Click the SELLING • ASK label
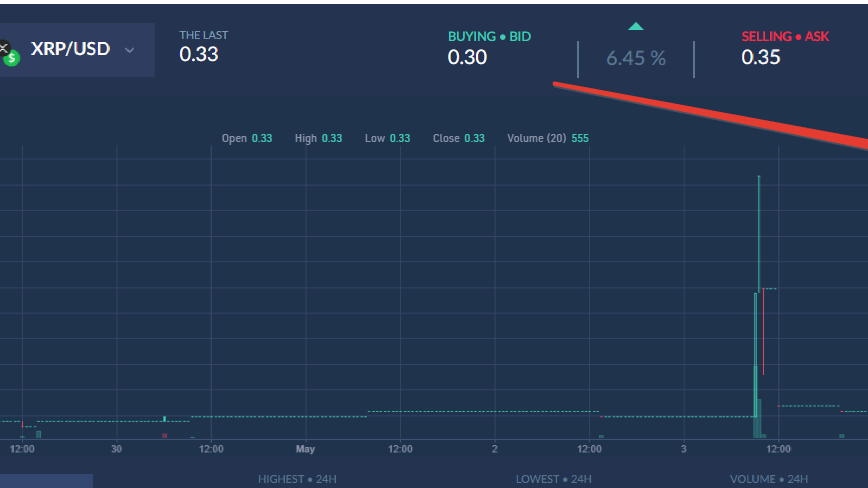Image resolution: width=868 pixels, height=488 pixels. pos(786,36)
